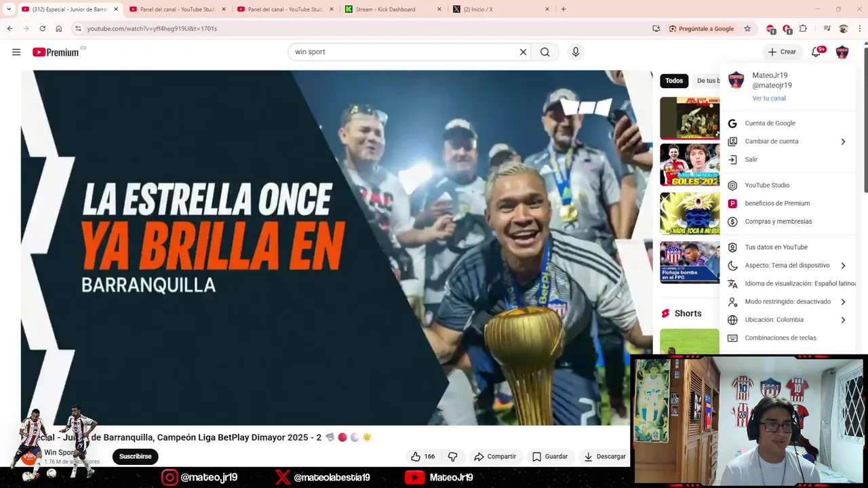Reload the page
The height and width of the screenshot is (488, 868).
click(x=42, y=28)
